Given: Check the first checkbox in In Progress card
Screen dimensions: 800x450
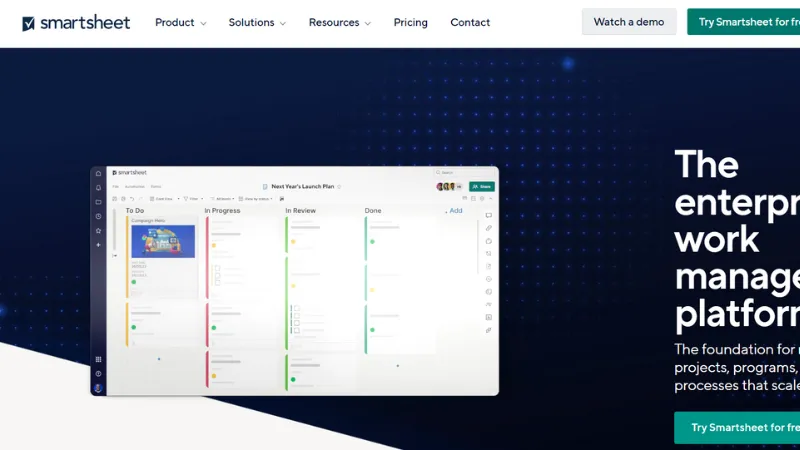Looking at the screenshot, I should (x=216, y=269).
